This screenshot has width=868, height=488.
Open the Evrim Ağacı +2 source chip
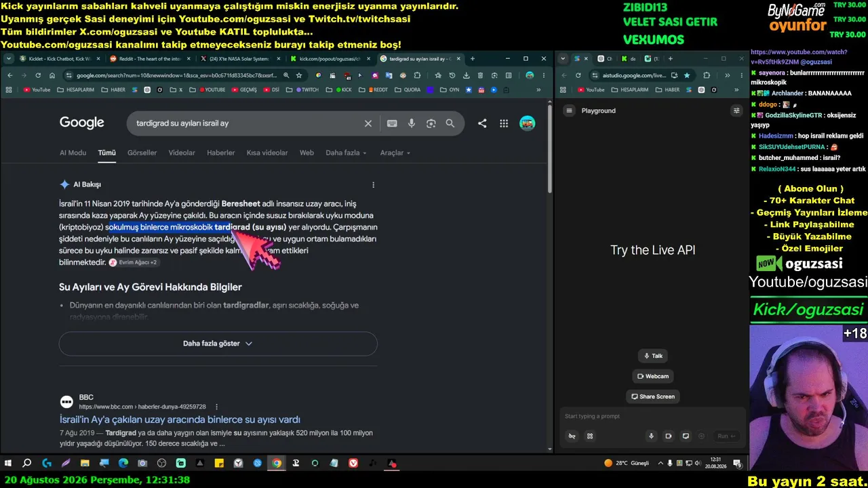tap(133, 262)
